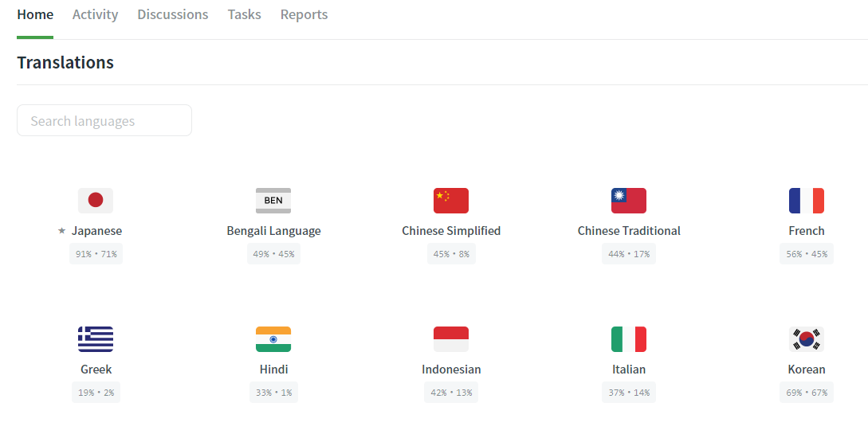The image size is (868, 438).
Task: Open the Korean language link
Action: tap(807, 369)
